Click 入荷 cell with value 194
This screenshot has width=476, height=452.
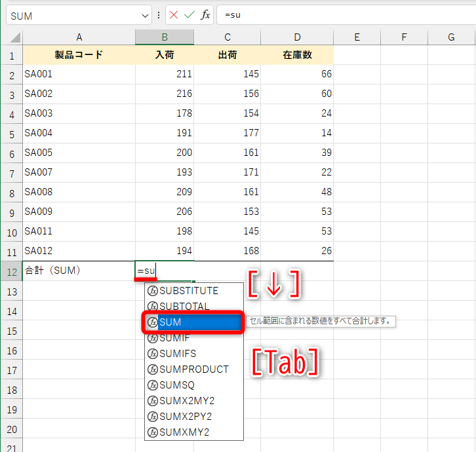click(x=165, y=251)
